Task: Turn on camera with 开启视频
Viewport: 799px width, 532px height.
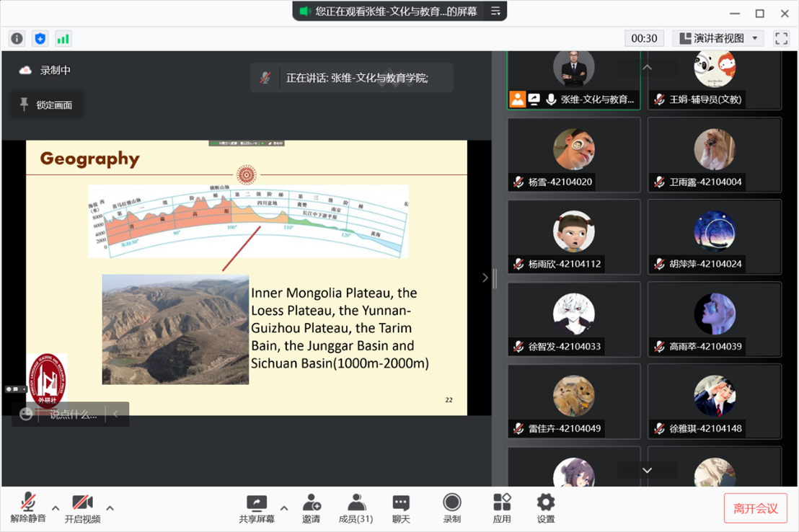Action: 82,507
